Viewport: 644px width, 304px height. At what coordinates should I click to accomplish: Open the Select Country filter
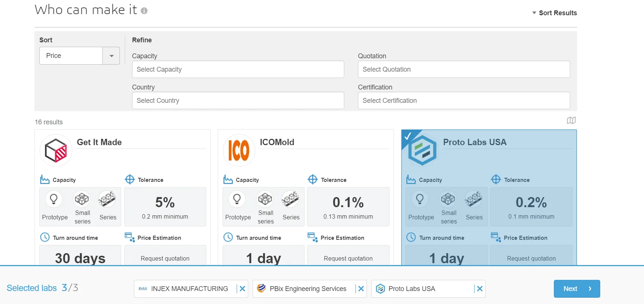[x=238, y=101]
